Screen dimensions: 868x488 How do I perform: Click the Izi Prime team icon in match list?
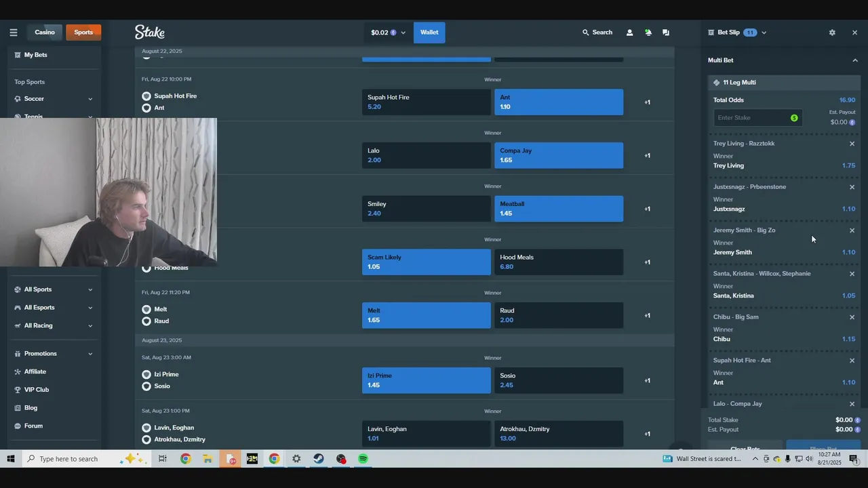[146, 374]
